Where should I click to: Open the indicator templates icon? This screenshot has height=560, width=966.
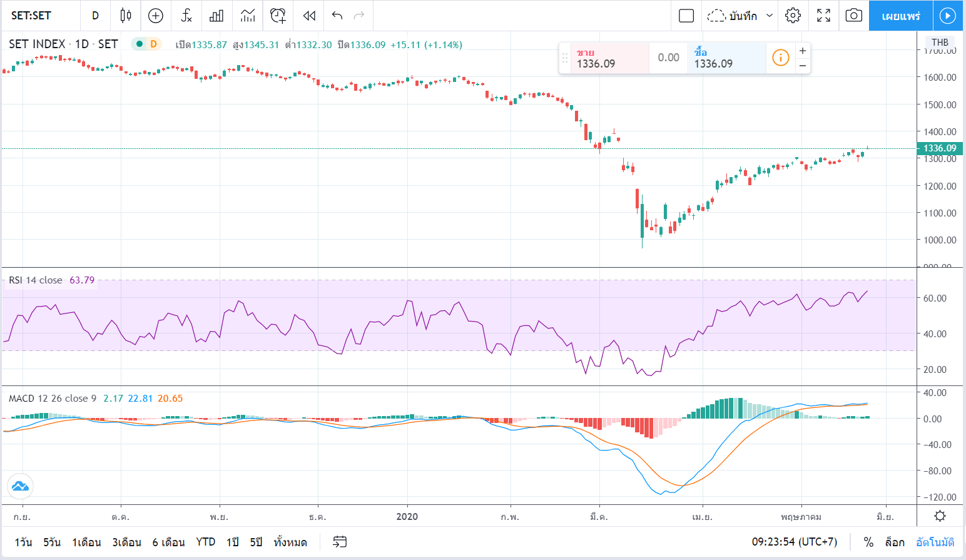click(248, 16)
